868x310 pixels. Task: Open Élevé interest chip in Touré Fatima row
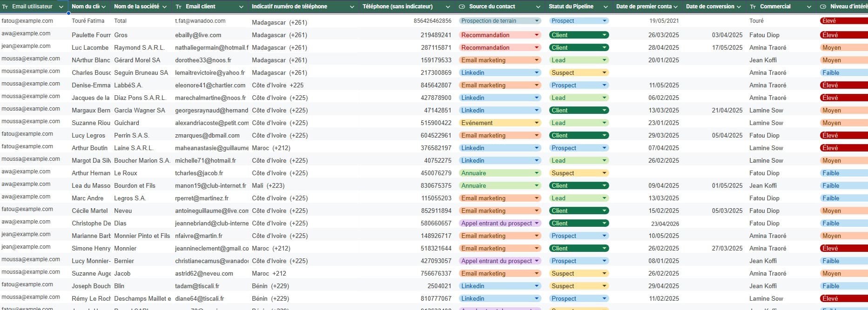pos(844,21)
